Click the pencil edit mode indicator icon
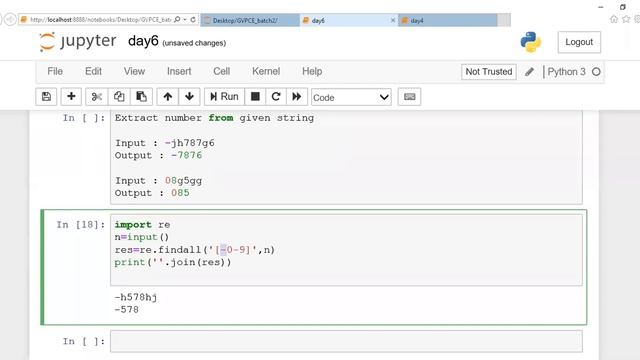640x360 pixels. click(x=529, y=72)
